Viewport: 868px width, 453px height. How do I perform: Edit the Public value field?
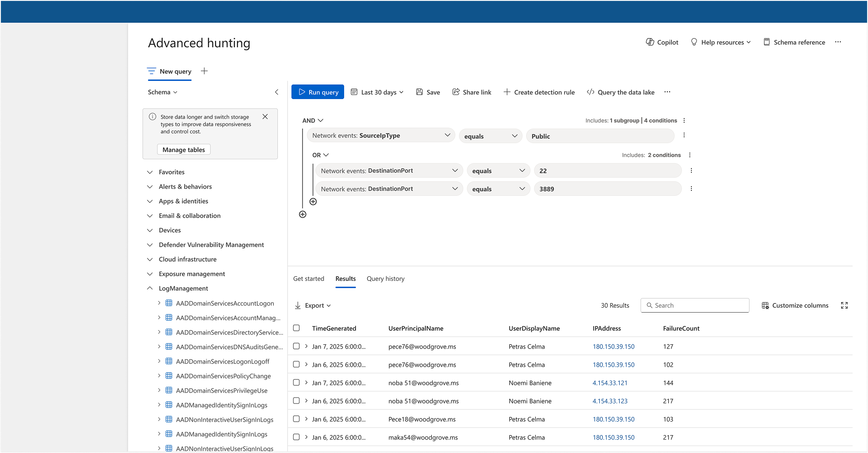click(600, 136)
